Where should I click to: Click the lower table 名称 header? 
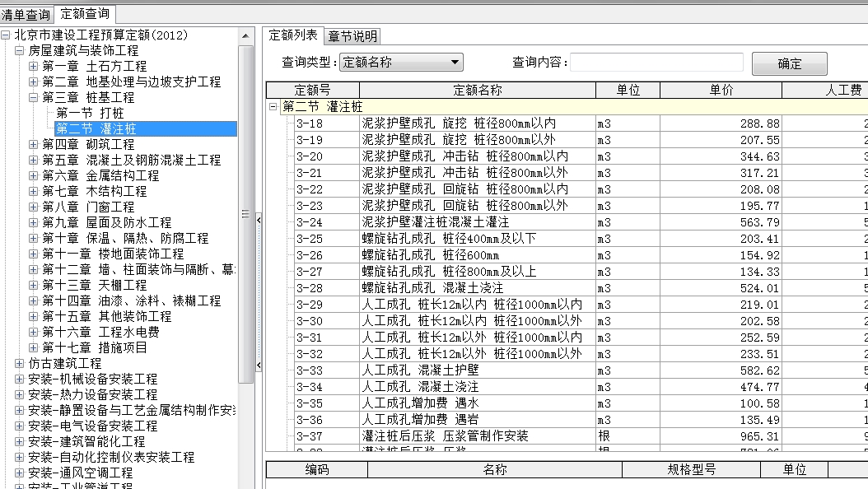(x=495, y=469)
